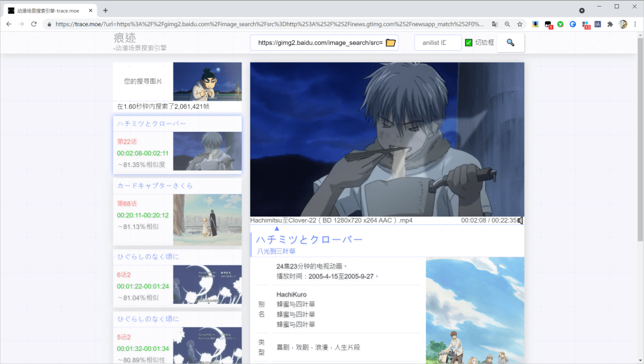Click the 00:20:11-00:20:12 timestamp
The width and height of the screenshot is (644, 364).
click(143, 215)
